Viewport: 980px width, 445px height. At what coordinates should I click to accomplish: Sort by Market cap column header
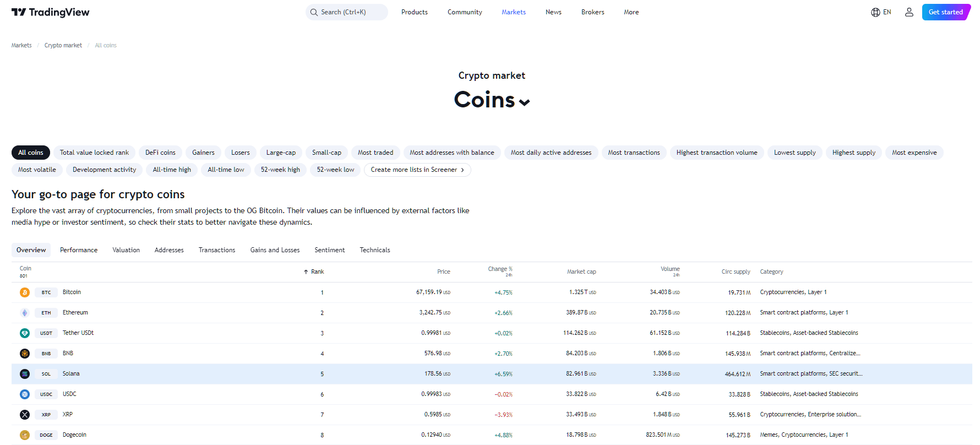tap(581, 272)
